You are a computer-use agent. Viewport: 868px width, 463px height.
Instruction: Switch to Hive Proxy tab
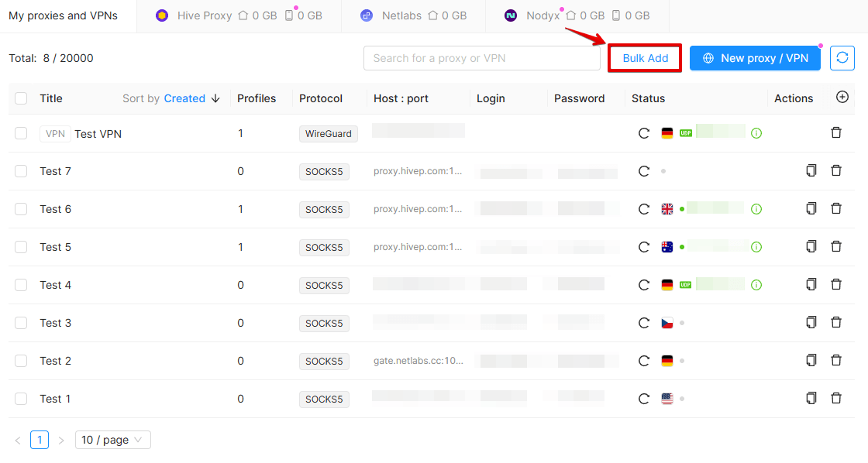point(239,15)
